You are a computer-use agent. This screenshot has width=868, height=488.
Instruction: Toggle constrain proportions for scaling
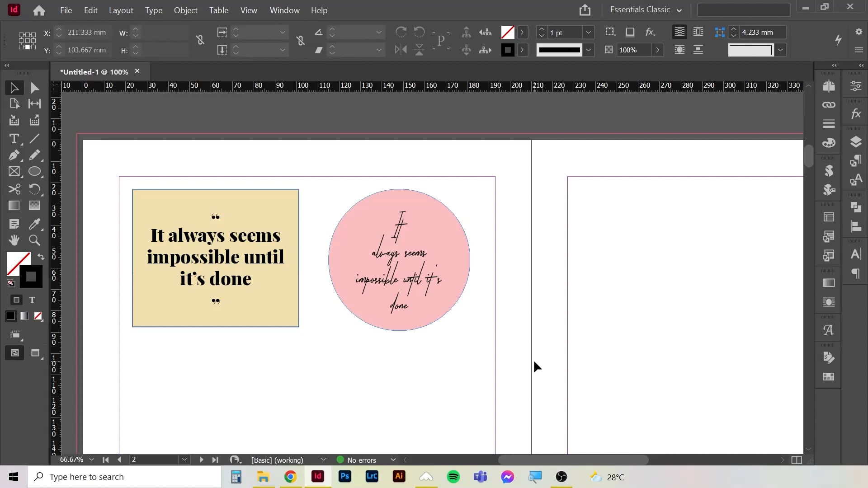tap(300, 41)
